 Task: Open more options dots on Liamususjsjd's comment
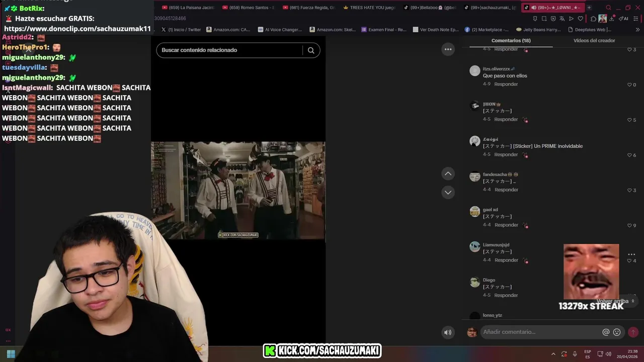click(631, 254)
